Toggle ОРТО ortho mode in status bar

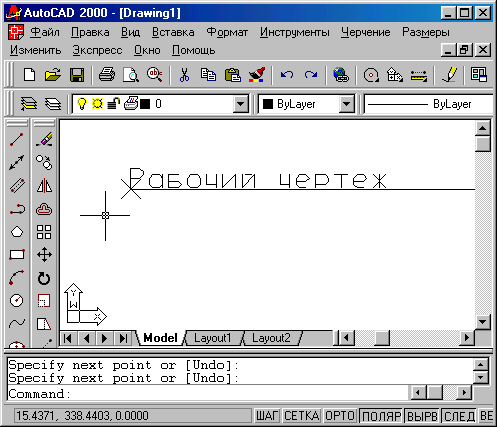coord(340,416)
